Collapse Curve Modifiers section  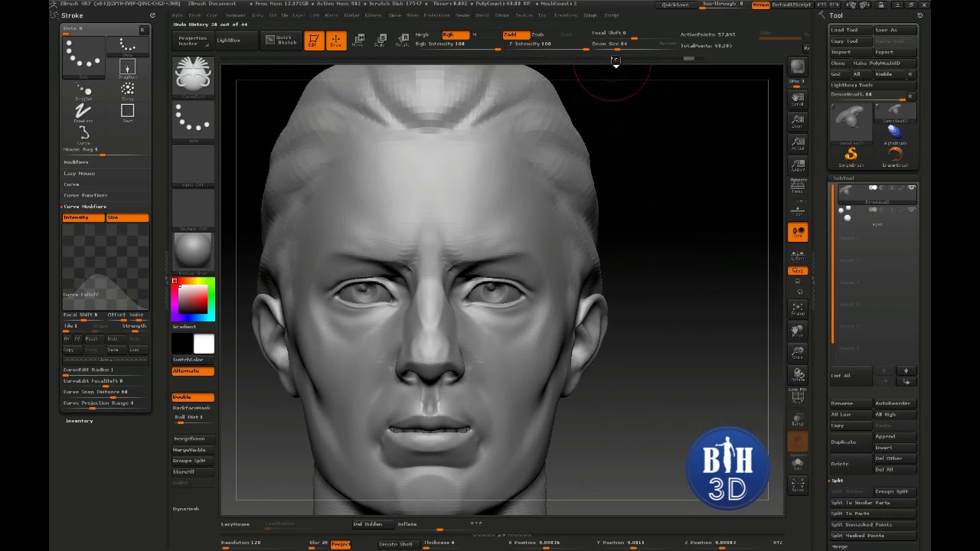84,207
